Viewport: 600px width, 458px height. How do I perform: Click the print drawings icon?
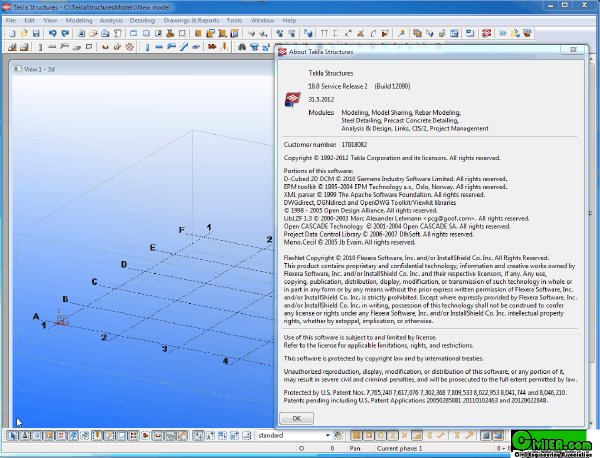[x=105, y=34]
